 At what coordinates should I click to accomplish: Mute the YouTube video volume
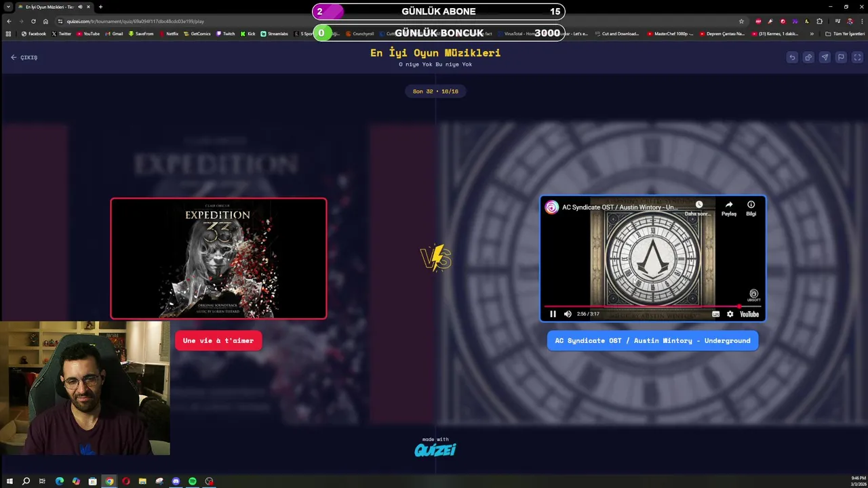568,314
